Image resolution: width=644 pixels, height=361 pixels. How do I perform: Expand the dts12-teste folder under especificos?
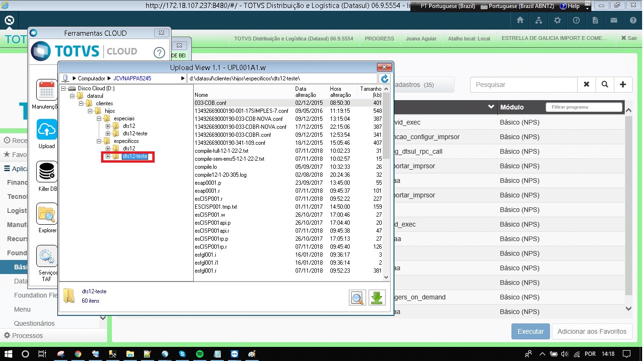[x=108, y=156]
